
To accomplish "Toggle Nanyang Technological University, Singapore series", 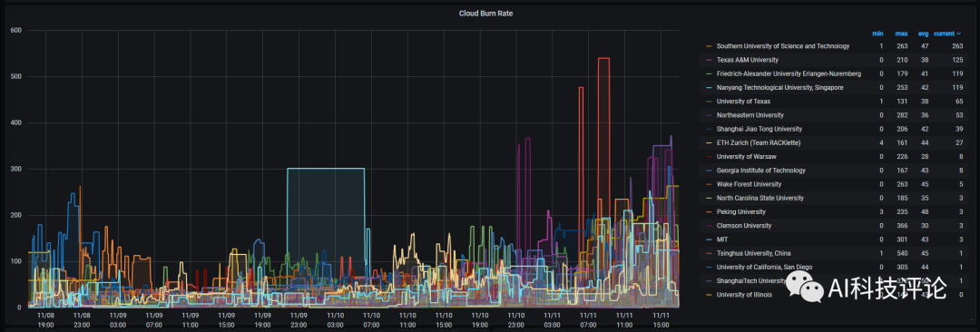I will pos(780,87).
